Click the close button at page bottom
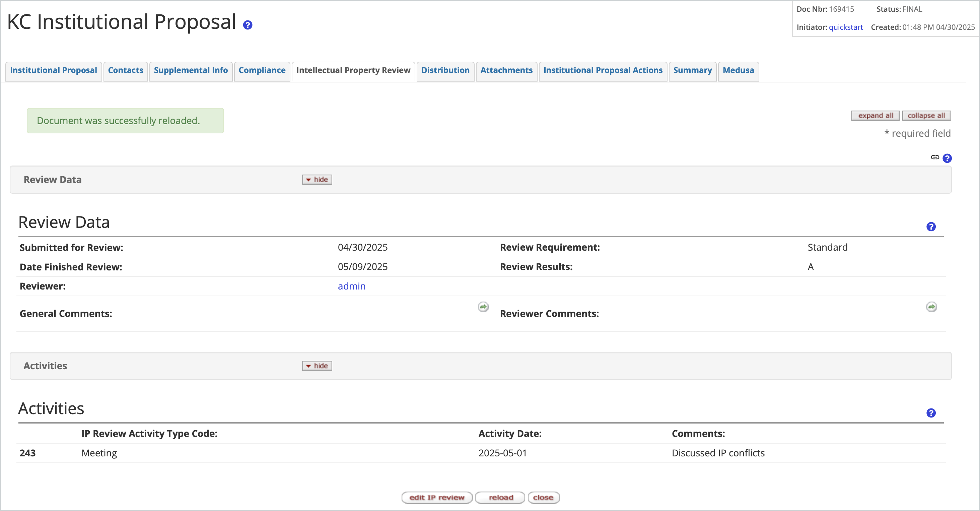The height and width of the screenshot is (511, 980). [x=543, y=497]
